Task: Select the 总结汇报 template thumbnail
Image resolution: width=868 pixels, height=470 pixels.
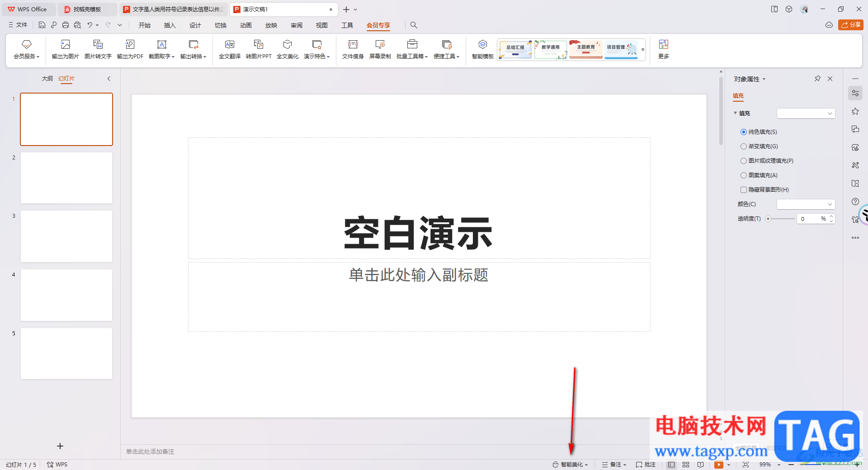Action: 515,49
